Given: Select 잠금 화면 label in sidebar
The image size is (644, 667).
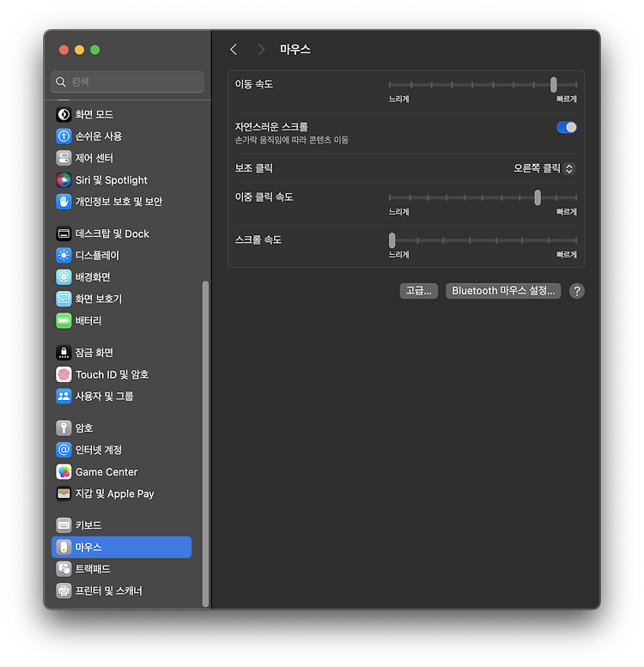Looking at the screenshot, I should coord(94,353).
